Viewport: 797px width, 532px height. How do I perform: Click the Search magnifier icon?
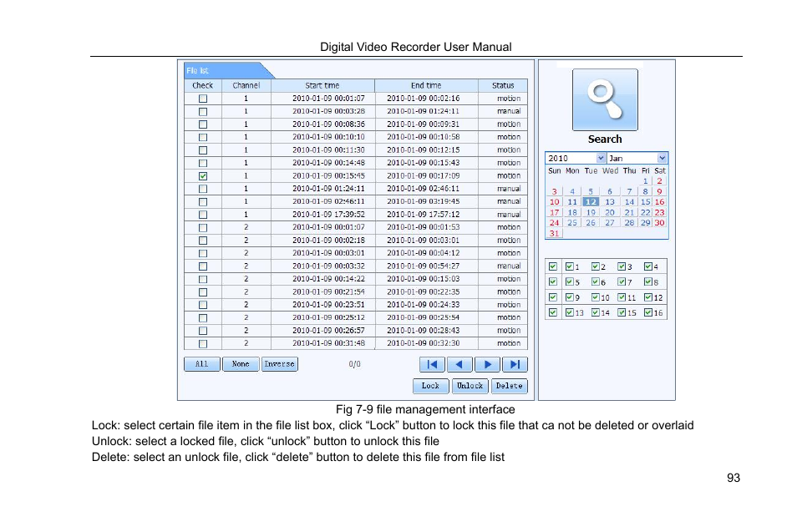pyautogui.click(x=605, y=100)
